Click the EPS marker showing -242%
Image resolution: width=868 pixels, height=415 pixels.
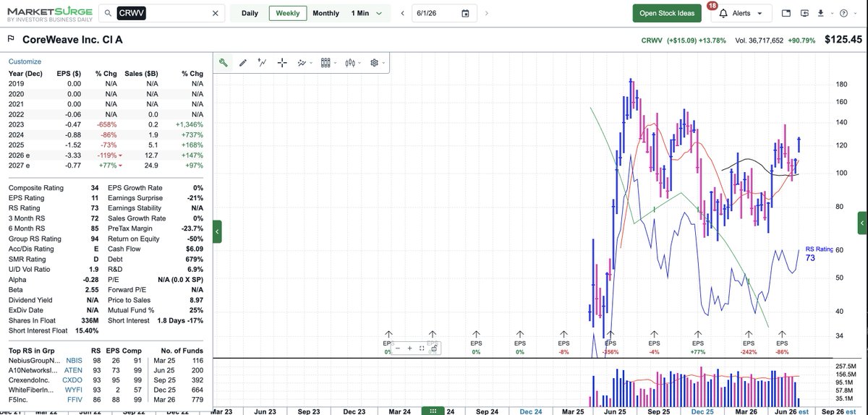tap(747, 343)
